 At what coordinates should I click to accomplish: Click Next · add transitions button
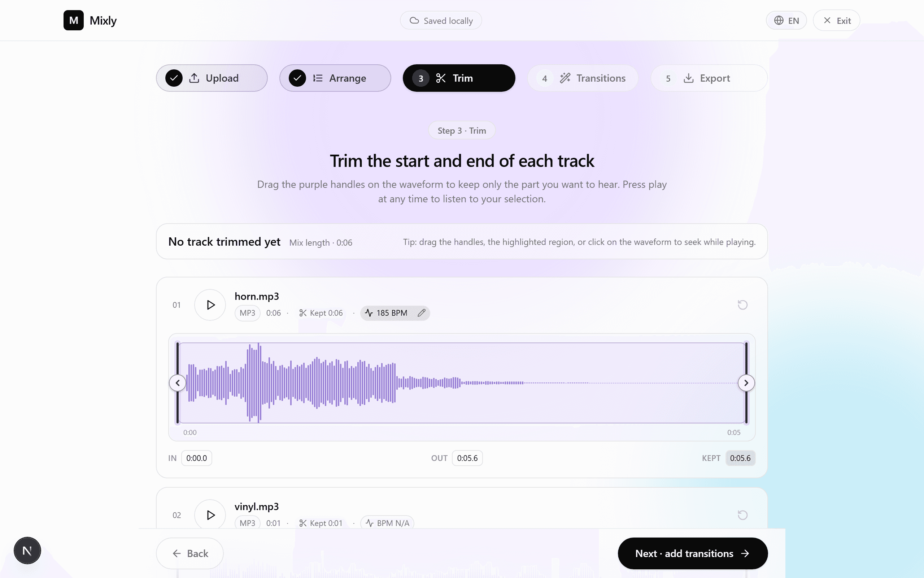(693, 553)
